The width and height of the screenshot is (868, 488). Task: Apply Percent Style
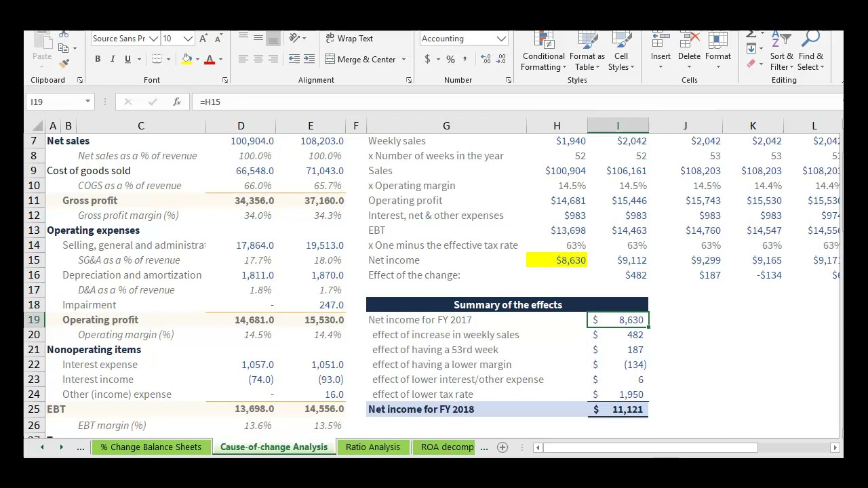point(450,60)
